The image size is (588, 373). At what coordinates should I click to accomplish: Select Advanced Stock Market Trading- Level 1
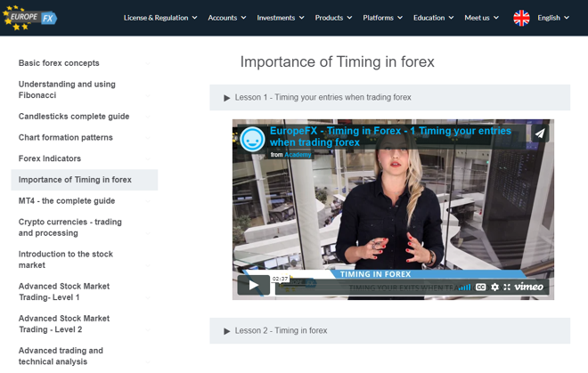(85, 292)
